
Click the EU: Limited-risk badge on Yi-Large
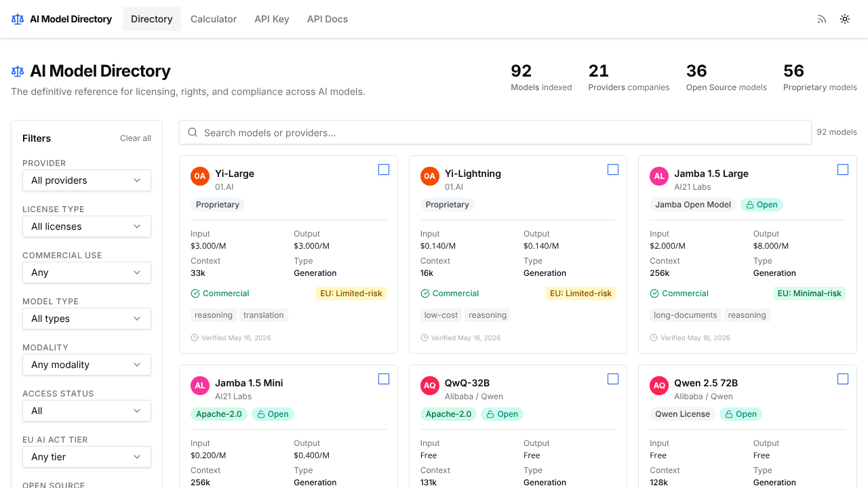pyautogui.click(x=351, y=293)
